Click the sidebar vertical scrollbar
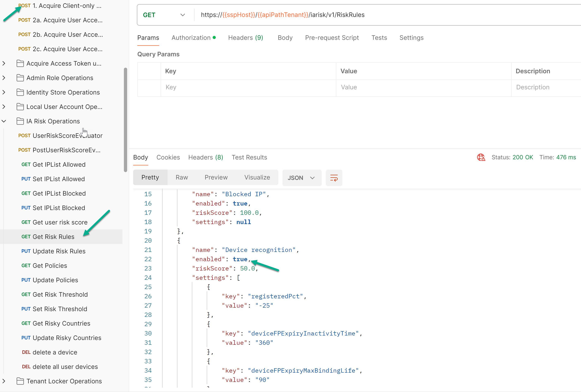 point(126,120)
